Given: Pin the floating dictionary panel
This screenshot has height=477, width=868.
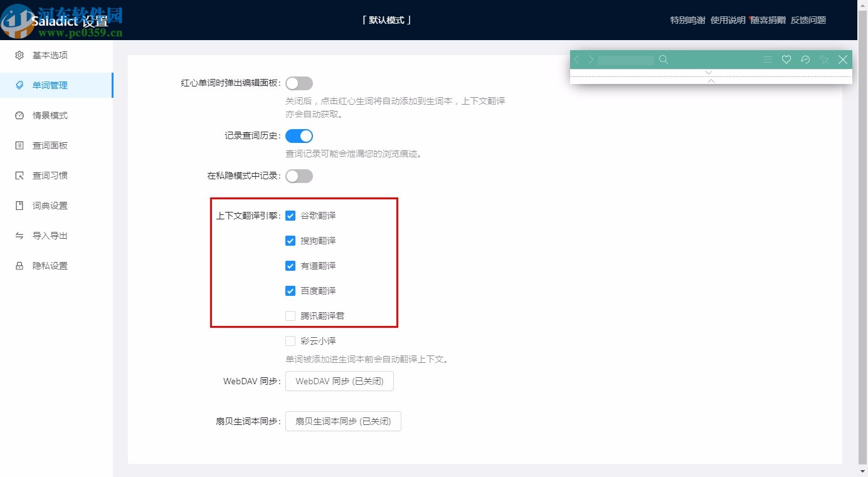Looking at the screenshot, I should (824, 59).
